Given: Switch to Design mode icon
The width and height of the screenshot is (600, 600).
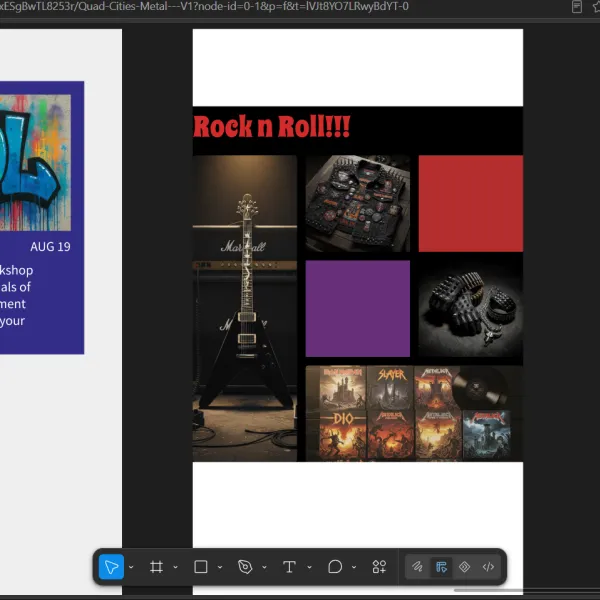Looking at the screenshot, I should coord(441,567).
